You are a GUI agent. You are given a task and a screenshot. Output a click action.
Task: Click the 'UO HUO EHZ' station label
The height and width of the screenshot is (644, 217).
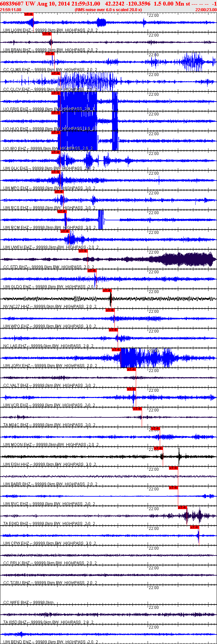coord(15,129)
